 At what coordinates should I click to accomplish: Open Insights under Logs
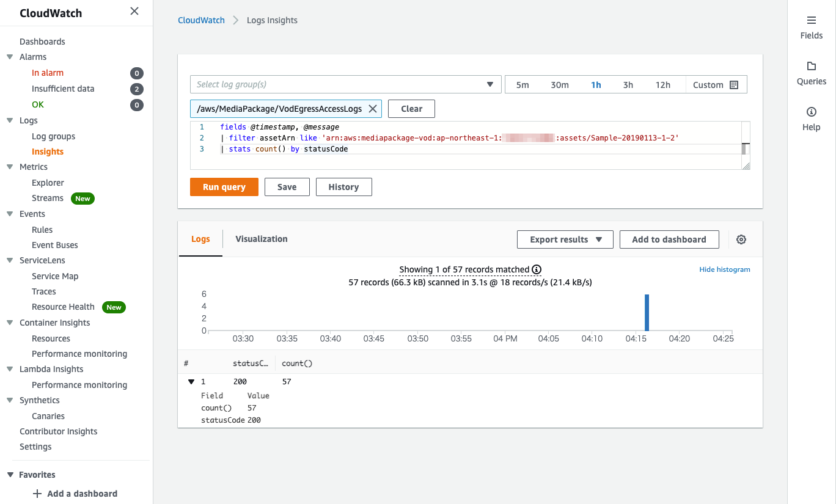[48, 152]
